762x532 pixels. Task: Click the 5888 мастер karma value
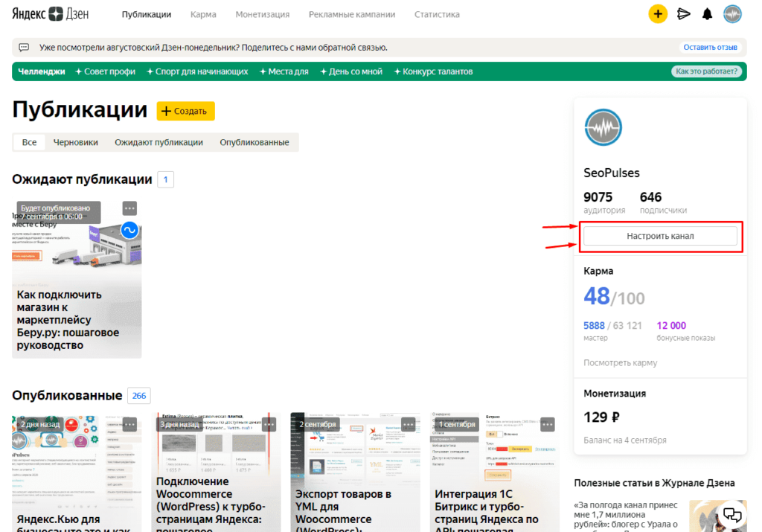(x=595, y=325)
